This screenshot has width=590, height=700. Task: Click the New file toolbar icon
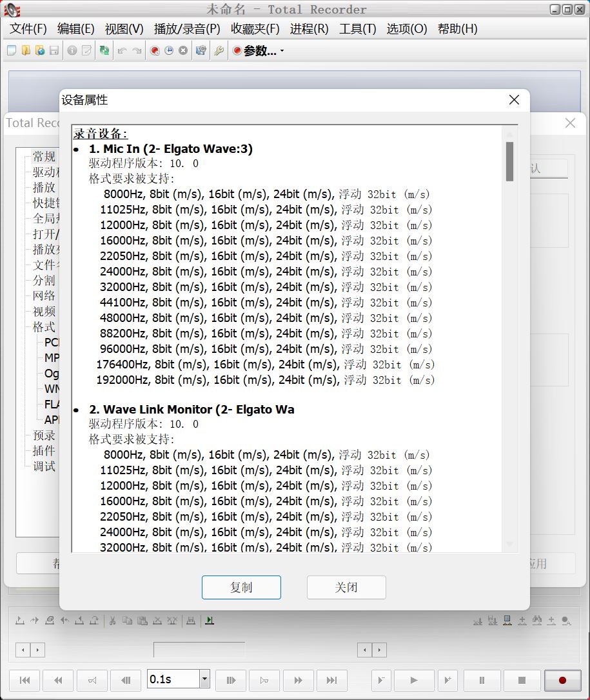[x=12, y=50]
